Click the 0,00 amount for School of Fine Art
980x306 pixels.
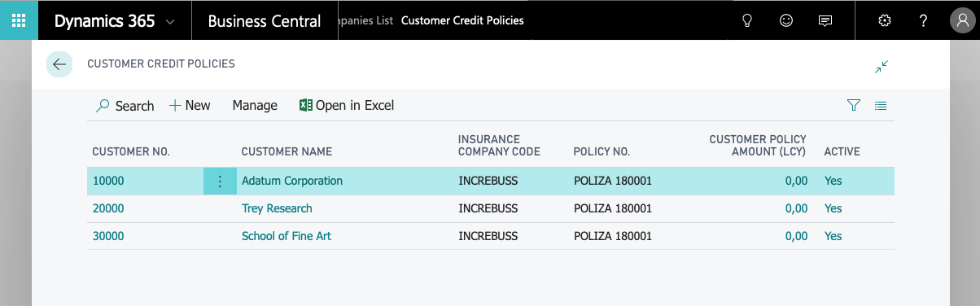pos(796,236)
